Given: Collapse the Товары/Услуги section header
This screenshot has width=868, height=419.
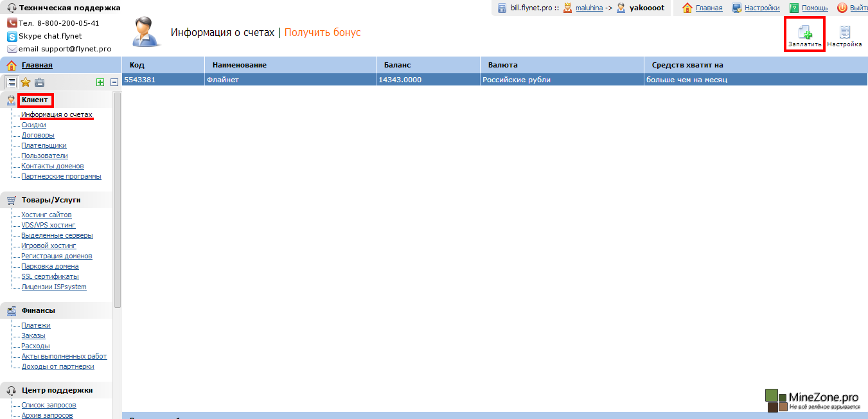Looking at the screenshot, I should click(x=51, y=200).
